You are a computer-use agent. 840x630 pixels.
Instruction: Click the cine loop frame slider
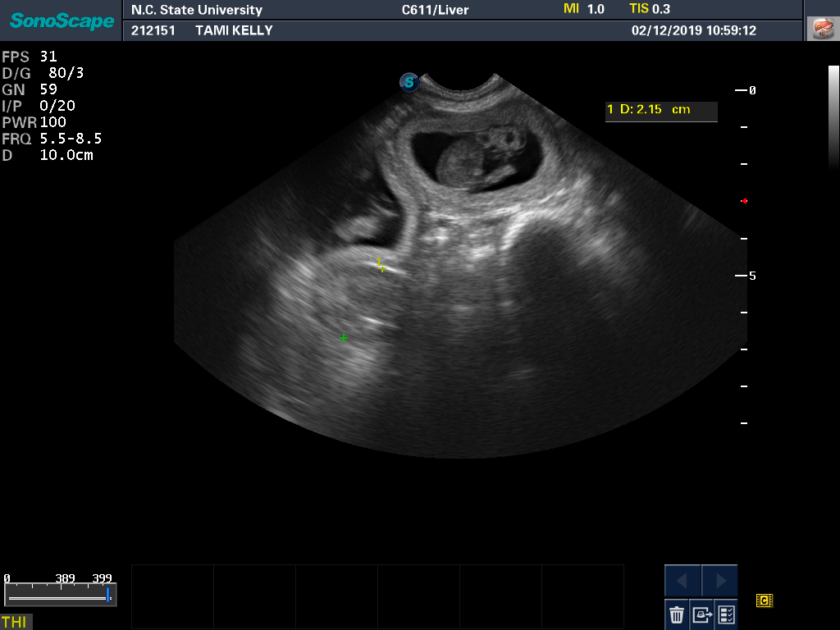(59, 594)
